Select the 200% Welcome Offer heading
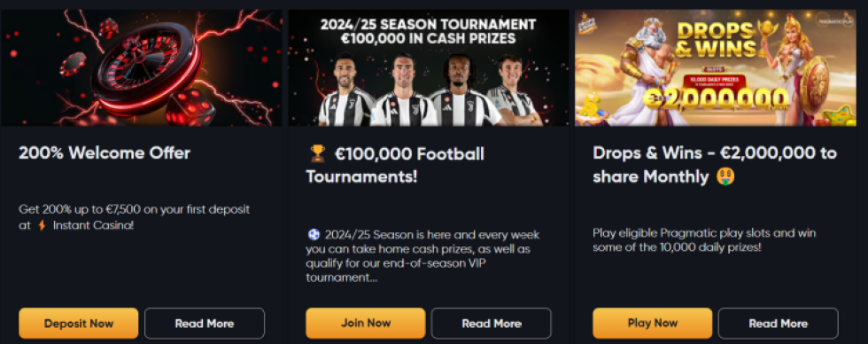The height and width of the screenshot is (344, 868). [105, 152]
